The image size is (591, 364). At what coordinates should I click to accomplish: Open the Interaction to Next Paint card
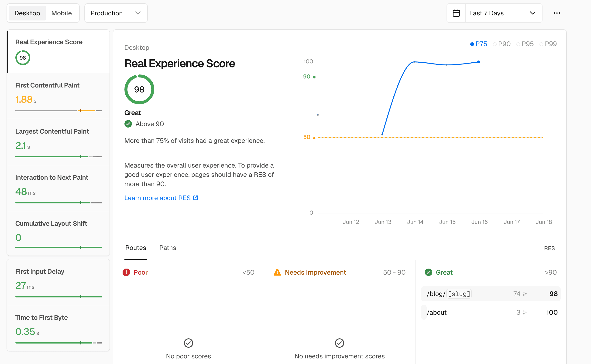(58, 188)
